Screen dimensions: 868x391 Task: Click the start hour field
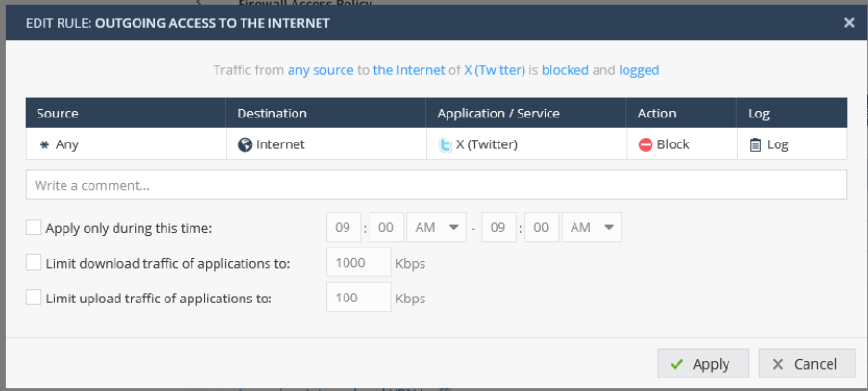(x=344, y=228)
